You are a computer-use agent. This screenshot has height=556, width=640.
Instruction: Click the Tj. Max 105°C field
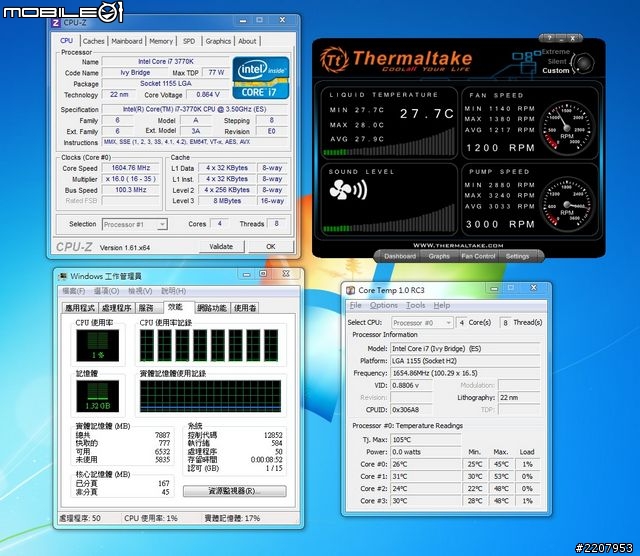(426, 440)
